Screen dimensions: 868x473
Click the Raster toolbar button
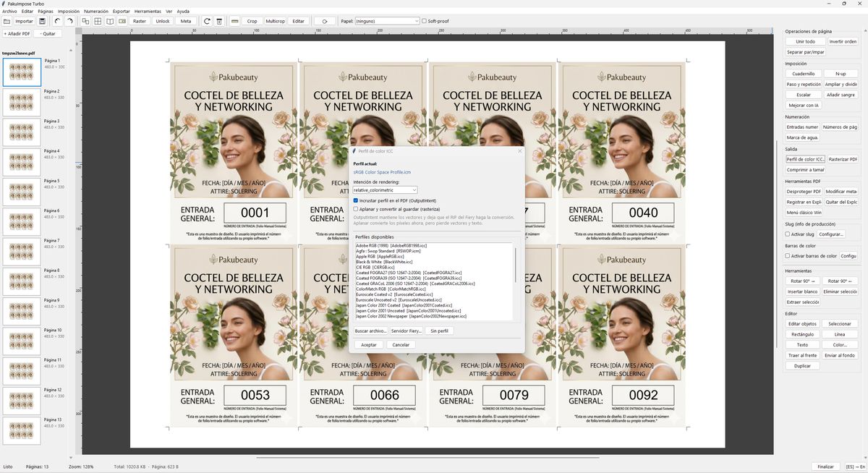pyautogui.click(x=140, y=21)
